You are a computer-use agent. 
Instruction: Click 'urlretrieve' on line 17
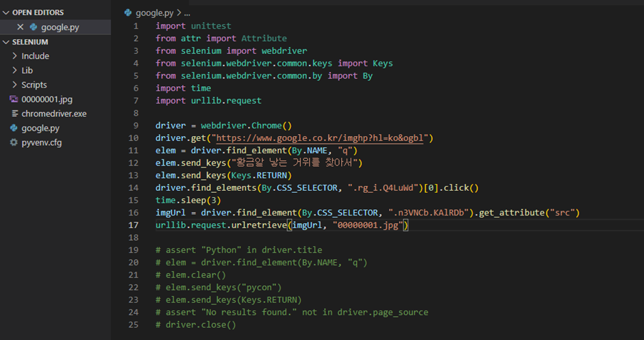(x=259, y=225)
